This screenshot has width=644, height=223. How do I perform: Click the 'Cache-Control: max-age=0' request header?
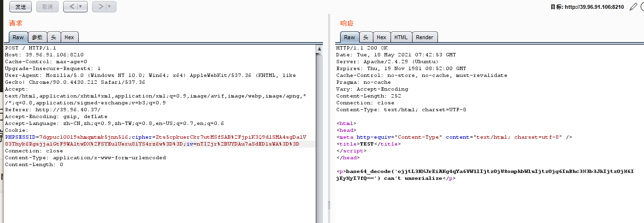click(46, 62)
